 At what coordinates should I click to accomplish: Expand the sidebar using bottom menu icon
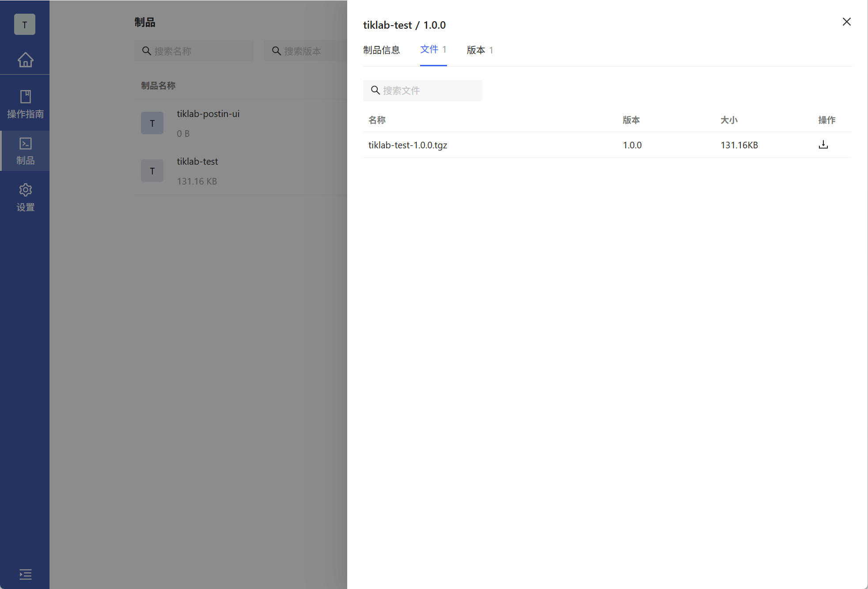25,574
